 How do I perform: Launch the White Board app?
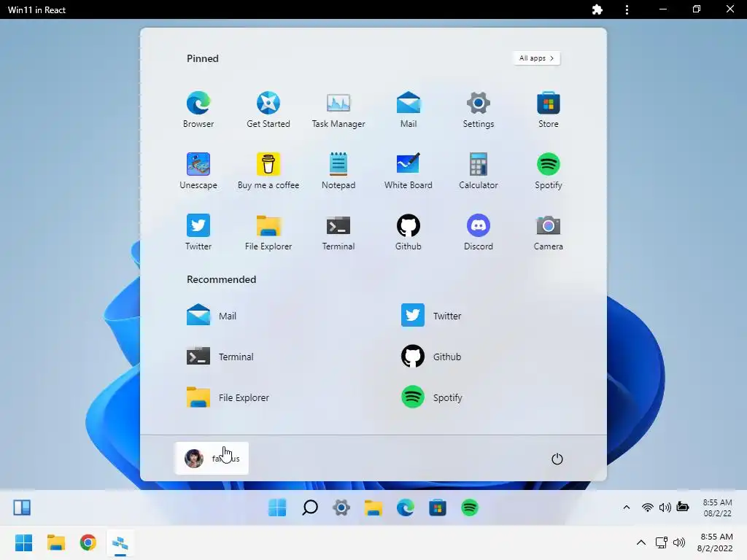coord(409,171)
